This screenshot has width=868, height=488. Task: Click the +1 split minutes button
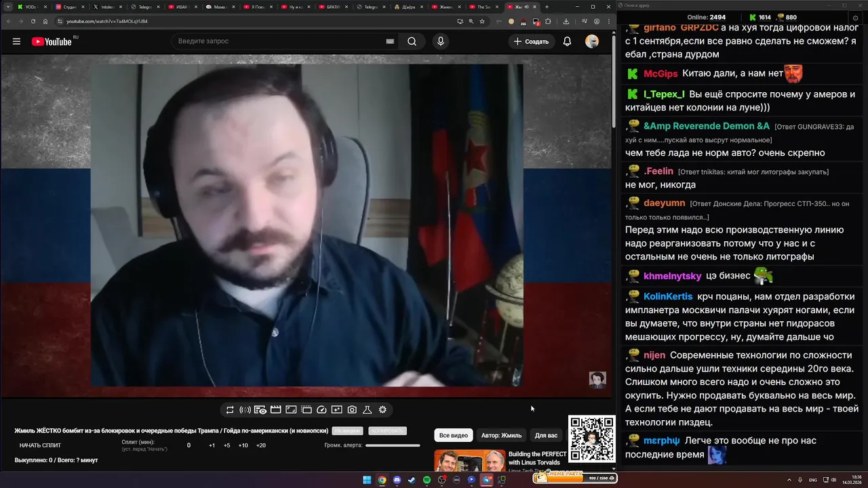coord(212,445)
